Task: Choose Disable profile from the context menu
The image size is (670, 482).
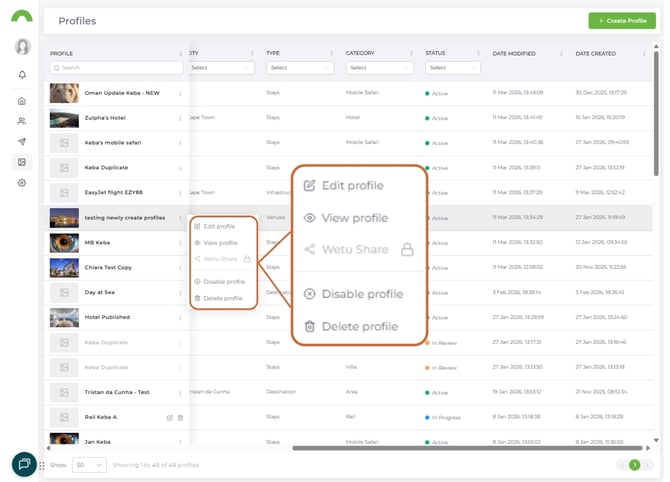Action: [223, 282]
